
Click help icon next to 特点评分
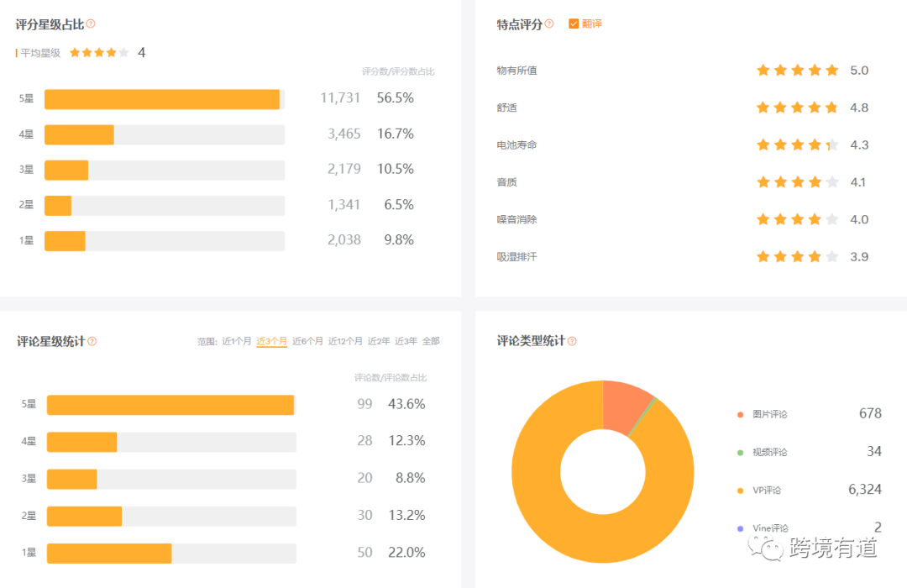click(x=549, y=24)
